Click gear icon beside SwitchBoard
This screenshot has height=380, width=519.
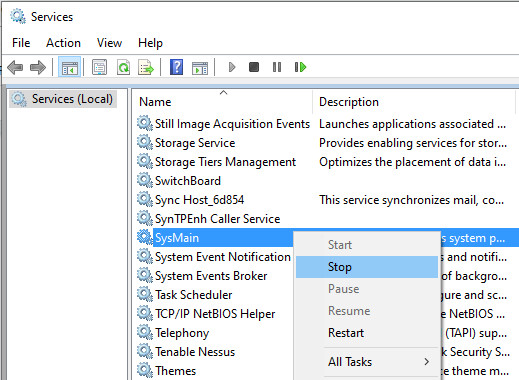145,181
